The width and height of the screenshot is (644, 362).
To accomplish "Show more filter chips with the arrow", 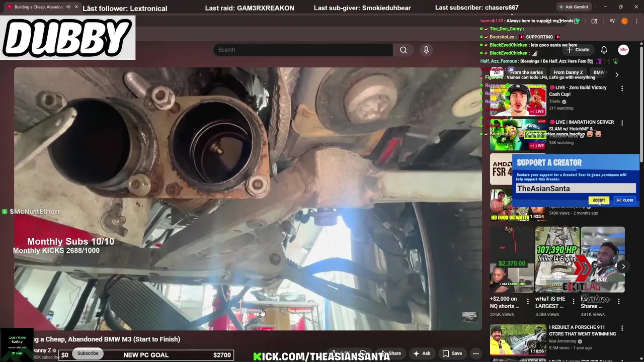I will 617,74.
